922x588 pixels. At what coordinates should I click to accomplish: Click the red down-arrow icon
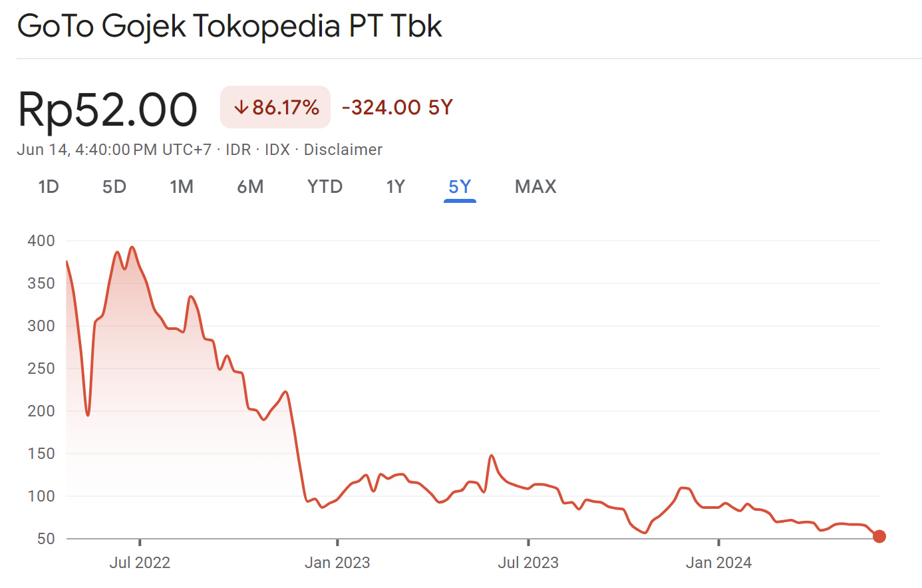pyautogui.click(x=241, y=107)
